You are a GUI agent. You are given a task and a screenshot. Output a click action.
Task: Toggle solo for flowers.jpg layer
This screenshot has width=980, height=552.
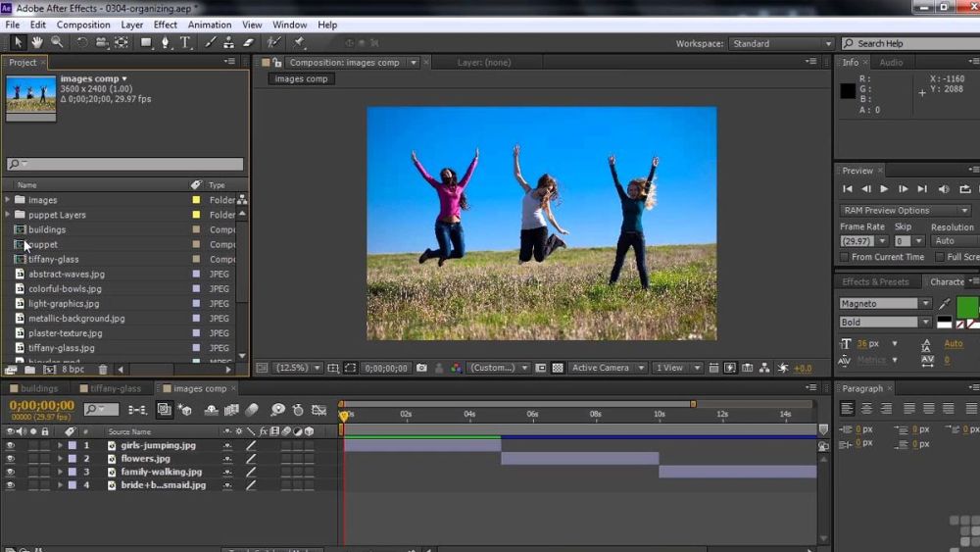point(33,458)
